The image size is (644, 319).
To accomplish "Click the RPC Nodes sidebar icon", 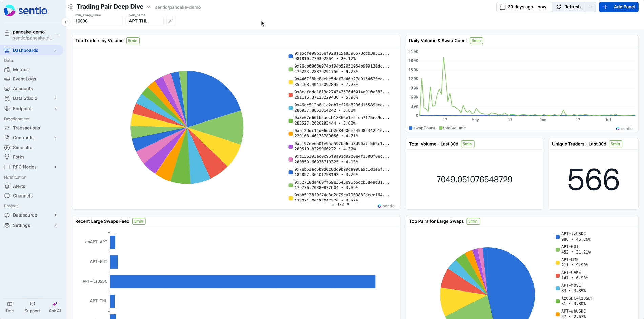I will [x=7, y=167].
